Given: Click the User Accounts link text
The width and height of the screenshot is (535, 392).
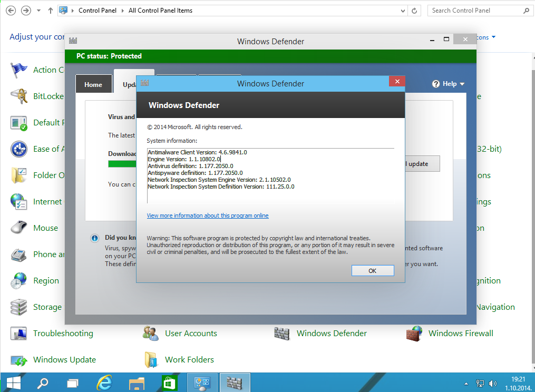Looking at the screenshot, I should point(191,334).
